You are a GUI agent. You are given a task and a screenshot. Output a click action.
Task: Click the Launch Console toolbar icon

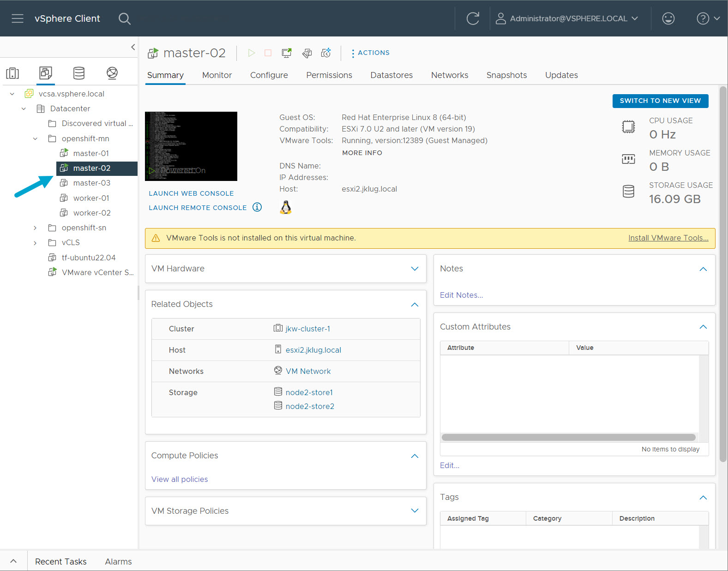pos(287,53)
